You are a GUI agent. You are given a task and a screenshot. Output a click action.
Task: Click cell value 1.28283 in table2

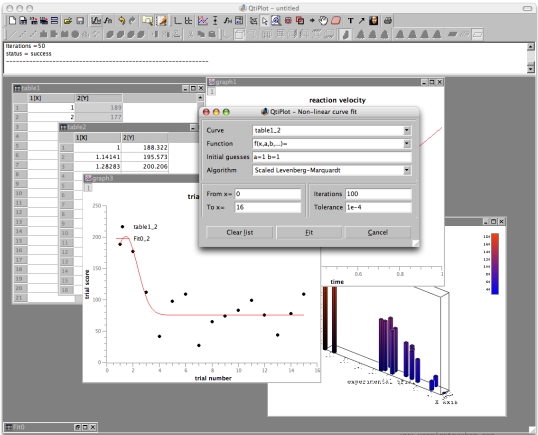click(x=97, y=166)
